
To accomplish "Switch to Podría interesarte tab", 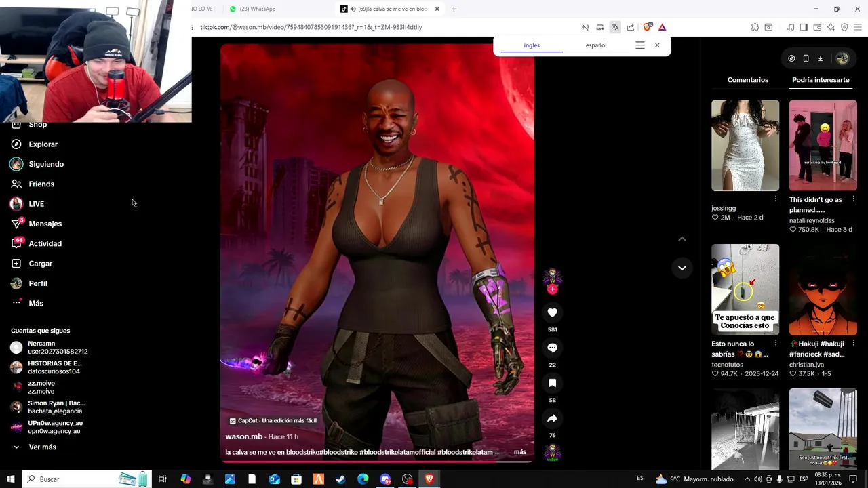I will [x=821, y=80].
